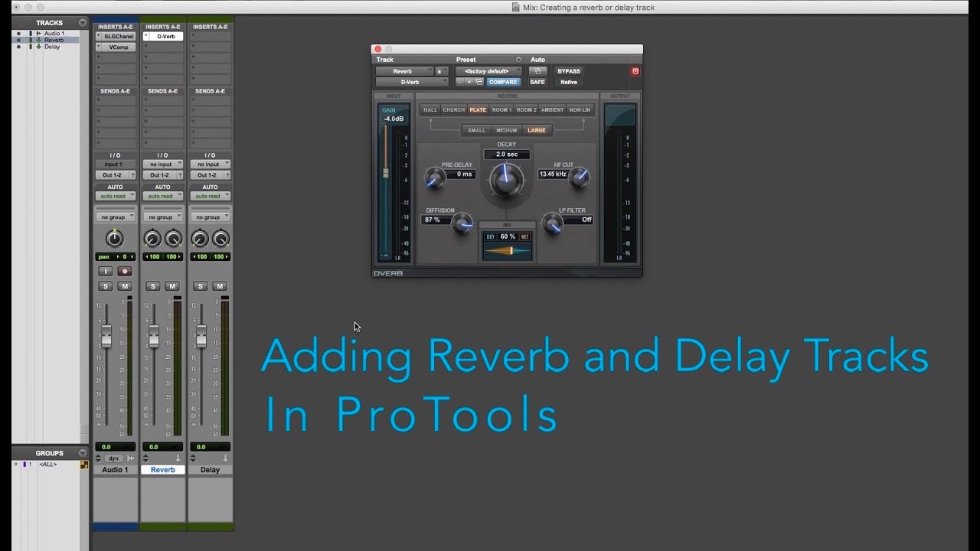Image resolution: width=980 pixels, height=551 pixels.
Task: Click the Delay volume fader
Action: [201, 334]
